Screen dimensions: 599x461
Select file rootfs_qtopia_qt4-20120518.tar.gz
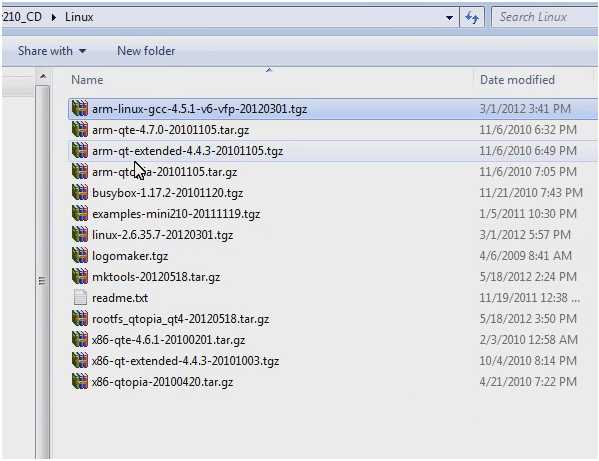(180, 319)
